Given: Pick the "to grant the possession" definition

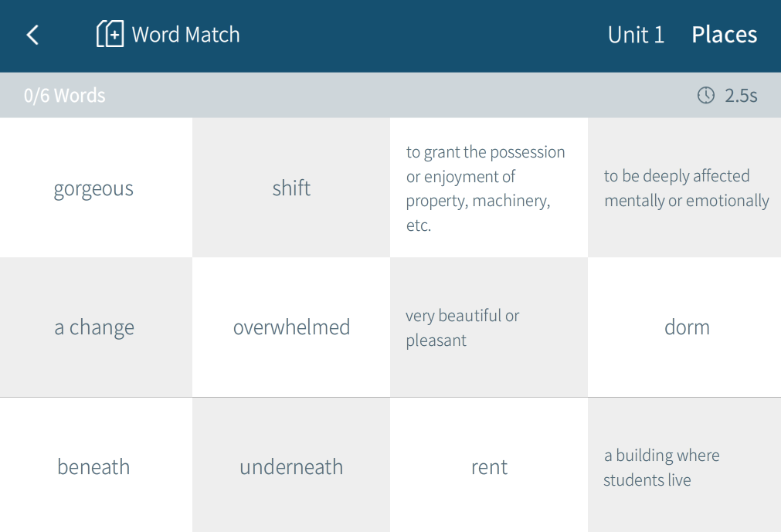Looking at the screenshot, I should tap(488, 188).
